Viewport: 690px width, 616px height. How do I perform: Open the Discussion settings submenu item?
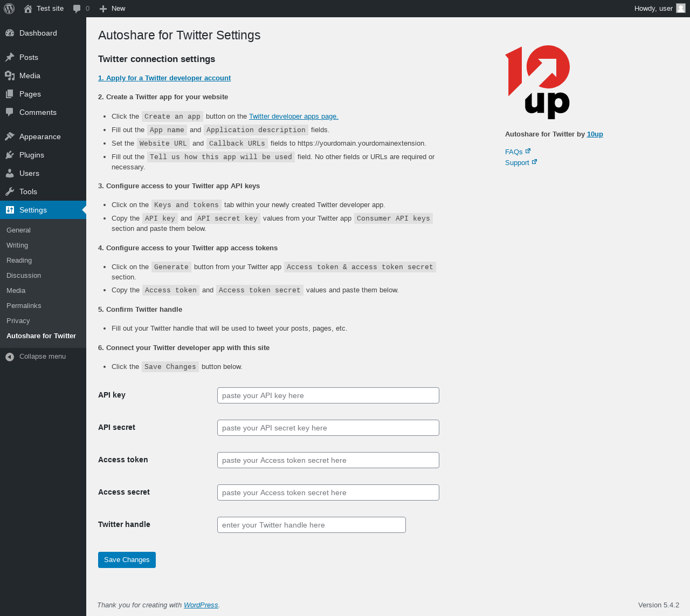pos(24,275)
